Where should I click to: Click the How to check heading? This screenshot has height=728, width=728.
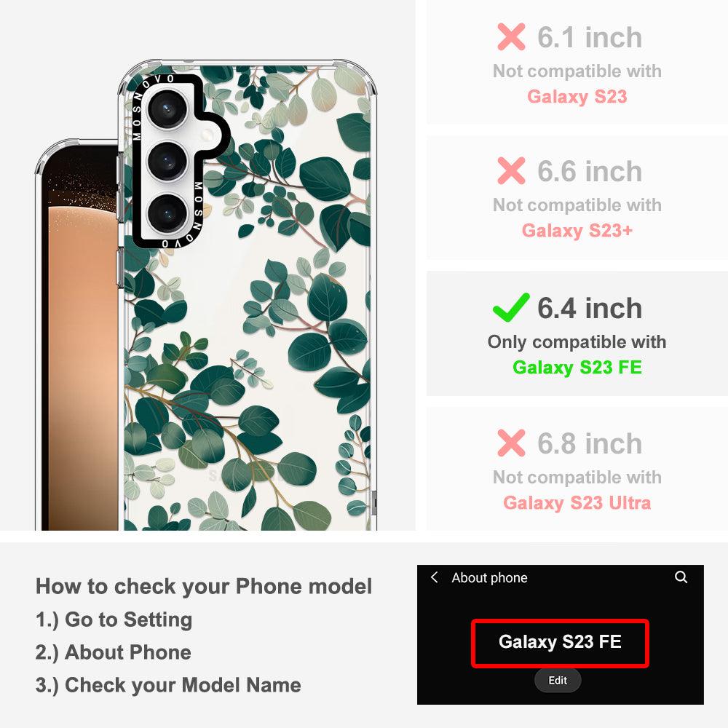(204, 586)
